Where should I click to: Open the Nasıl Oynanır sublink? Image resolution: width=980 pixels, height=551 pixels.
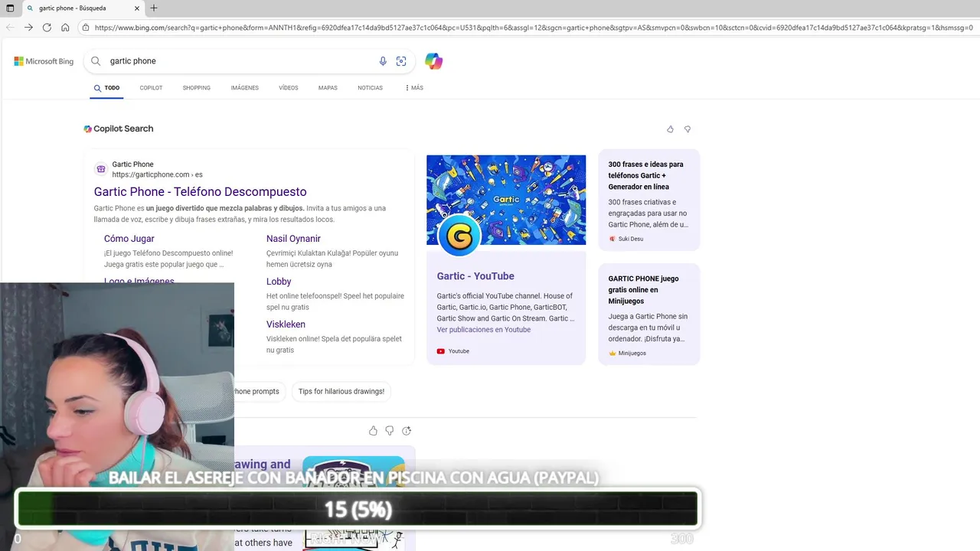click(293, 239)
